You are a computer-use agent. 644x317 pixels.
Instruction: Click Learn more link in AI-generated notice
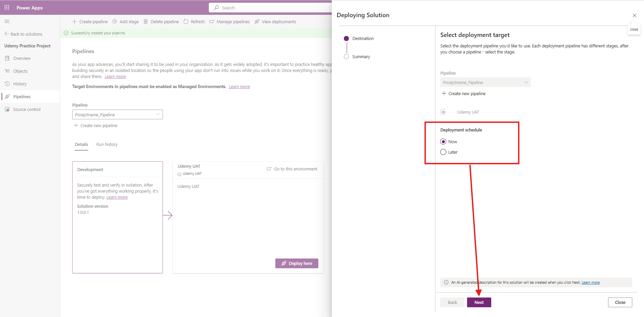591,282
